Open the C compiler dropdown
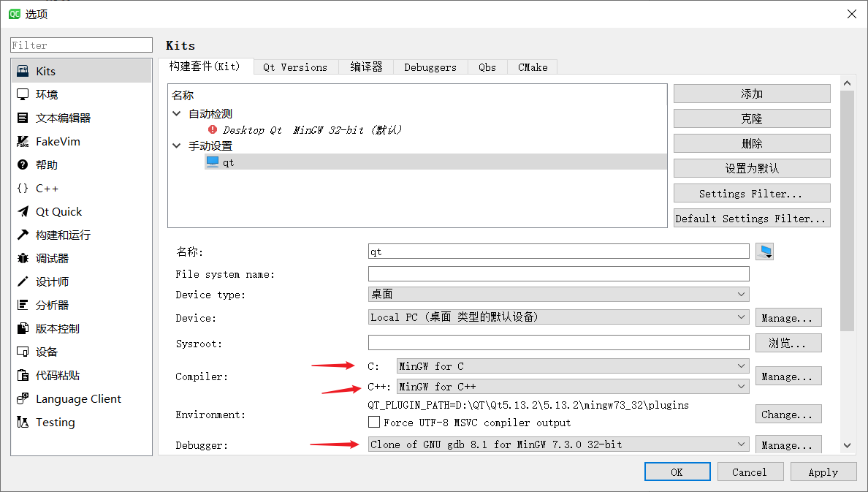Screen dimensions: 868x492 click(573, 366)
